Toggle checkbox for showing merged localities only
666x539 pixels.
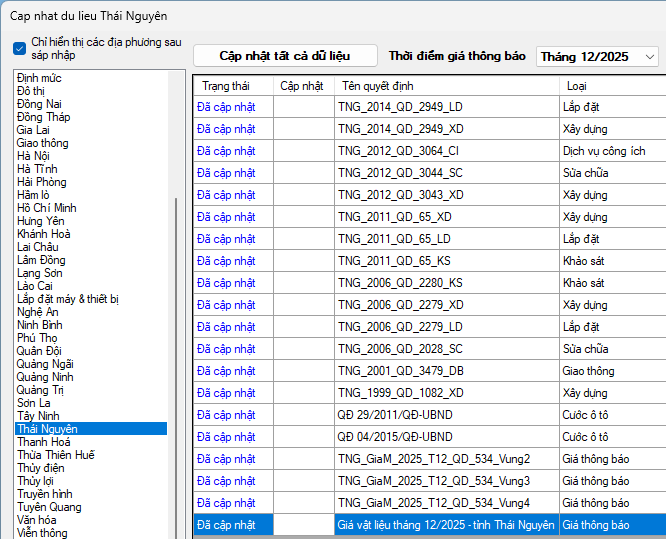tap(20, 48)
